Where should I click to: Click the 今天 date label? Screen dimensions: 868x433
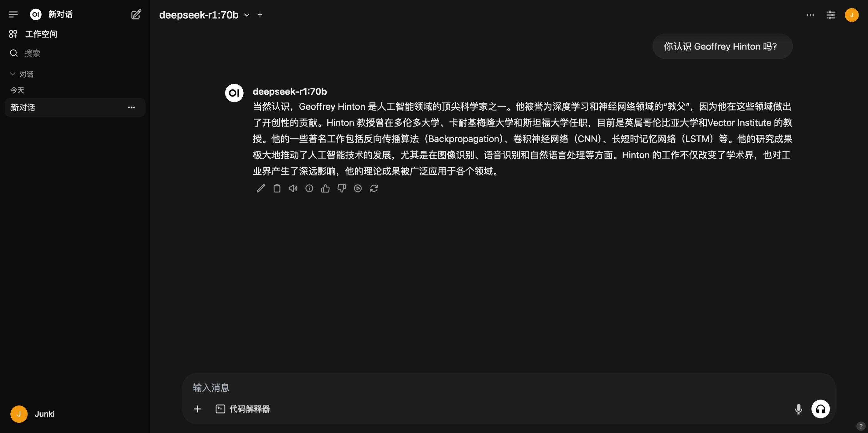coord(17,90)
